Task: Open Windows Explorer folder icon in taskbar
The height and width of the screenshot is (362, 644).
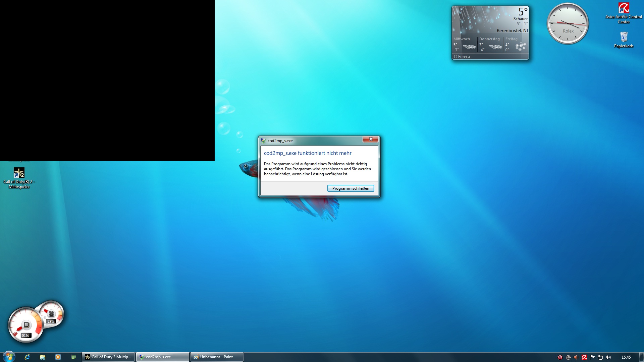Action: (x=43, y=357)
